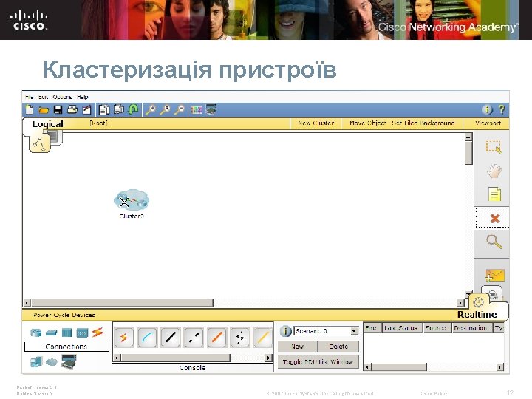Screen dimensions: 532x399
Task: Click the Paste icon
Action: pyautogui.click(x=118, y=109)
